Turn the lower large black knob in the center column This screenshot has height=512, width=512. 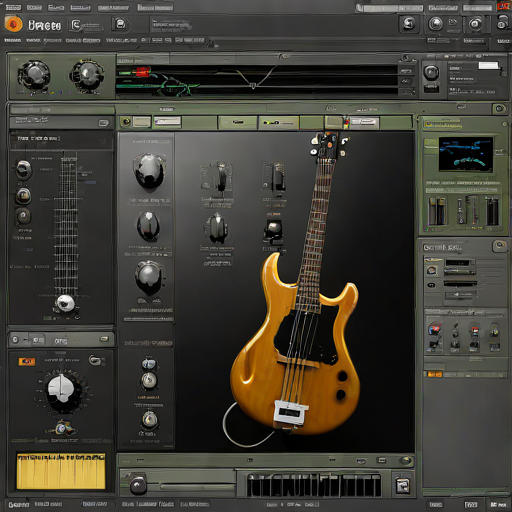point(148,277)
